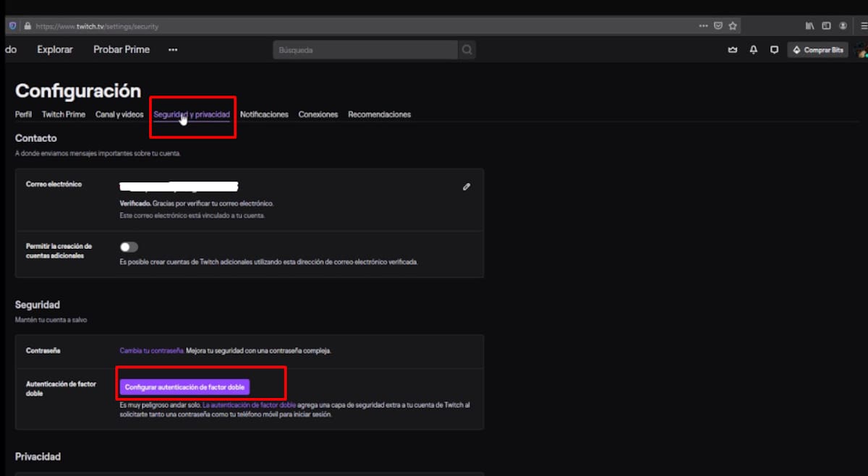The width and height of the screenshot is (868, 476).
Task: Click the padlock site info icon
Action: [27, 26]
